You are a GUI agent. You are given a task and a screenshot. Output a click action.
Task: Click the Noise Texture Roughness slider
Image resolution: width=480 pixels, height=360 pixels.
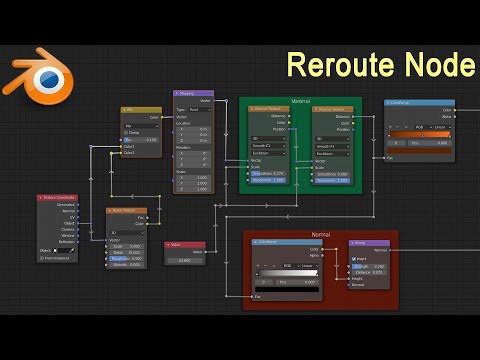pyautogui.click(x=127, y=258)
